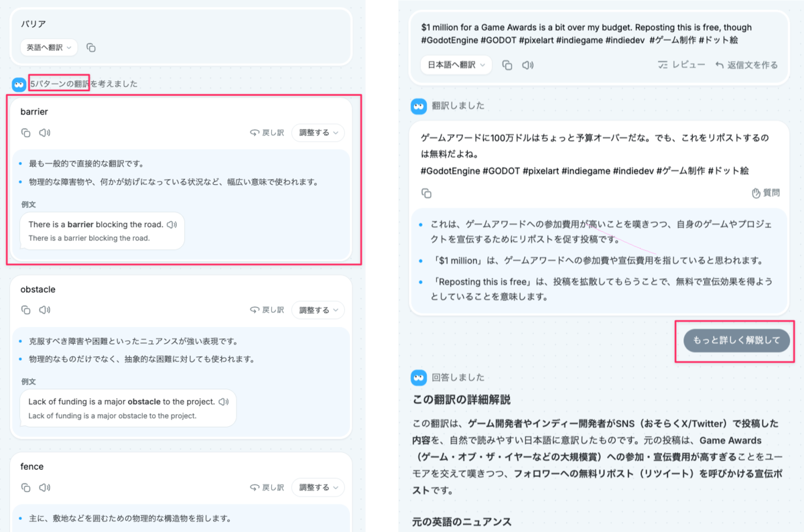Viewport: 804px width, 532px height.
Task: Click the bot avatar beside 翻訳しました
Action: 418,106
